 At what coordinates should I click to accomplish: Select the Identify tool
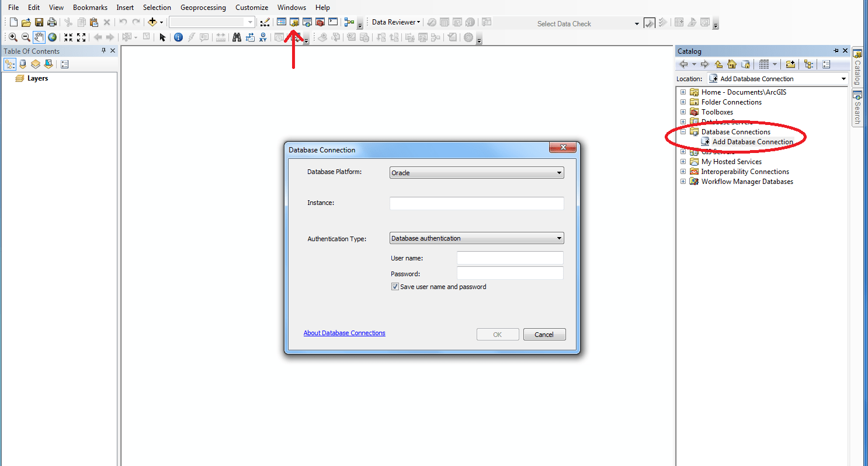[x=178, y=37]
